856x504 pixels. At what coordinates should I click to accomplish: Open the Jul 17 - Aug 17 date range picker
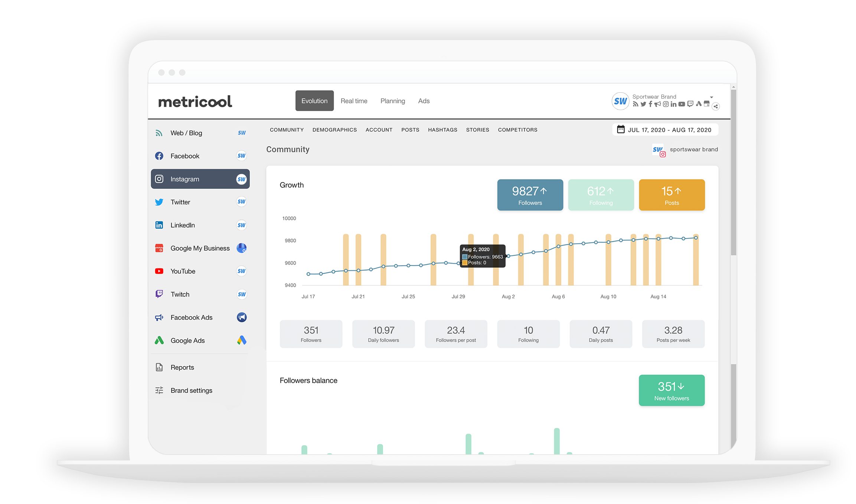coord(664,130)
